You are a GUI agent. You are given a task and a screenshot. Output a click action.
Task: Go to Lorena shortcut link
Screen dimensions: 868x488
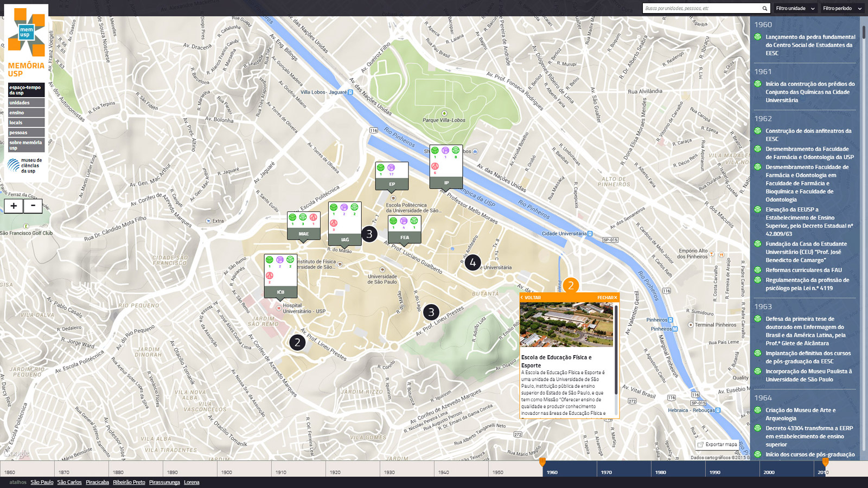coord(192,482)
